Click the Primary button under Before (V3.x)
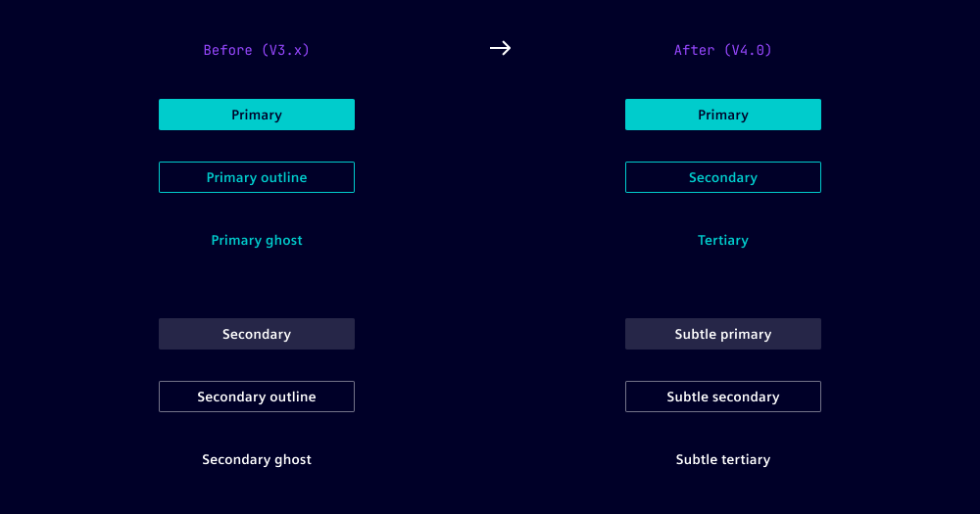This screenshot has height=514, width=980. click(257, 115)
